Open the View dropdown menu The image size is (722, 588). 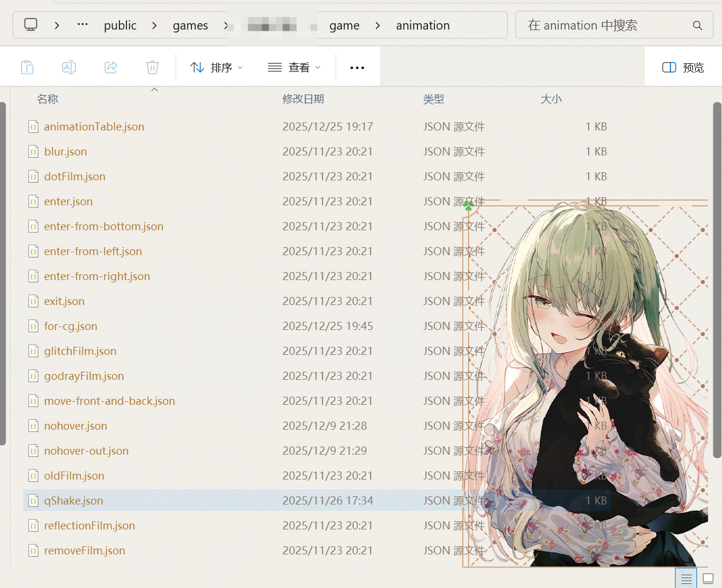coord(294,67)
